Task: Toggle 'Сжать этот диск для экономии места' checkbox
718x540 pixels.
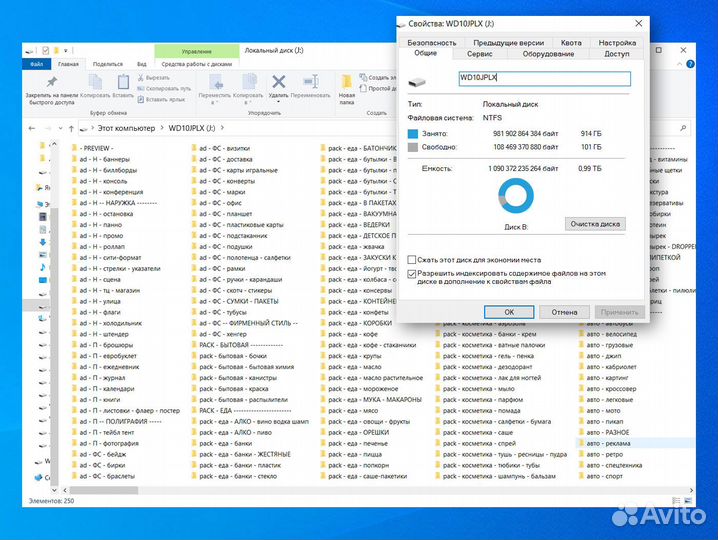Action: pyautogui.click(x=411, y=260)
